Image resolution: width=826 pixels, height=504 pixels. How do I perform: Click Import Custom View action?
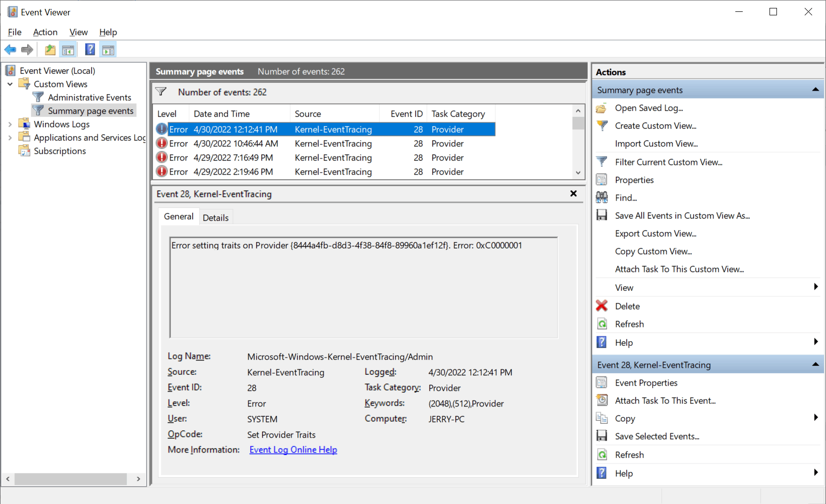pyautogui.click(x=656, y=144)
